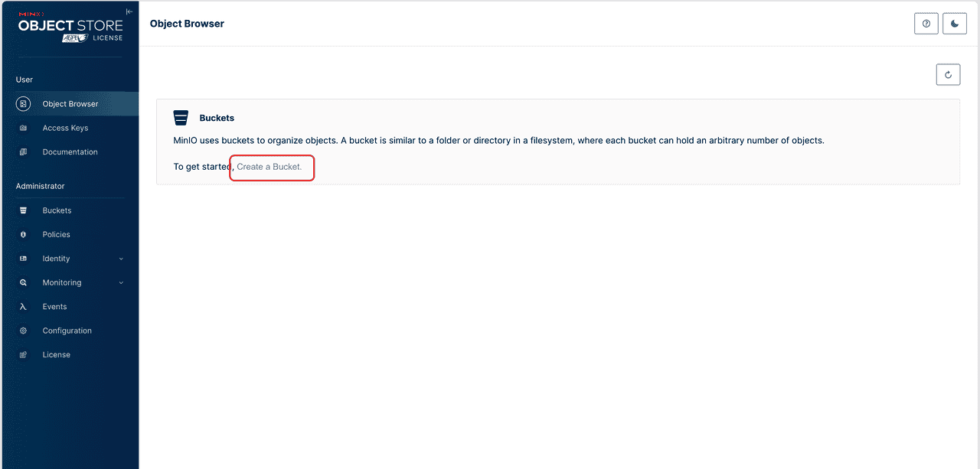The height and width of the screenshot is (469, 980).
Task: Open the Configuration menu item
Action: (70, 331)
